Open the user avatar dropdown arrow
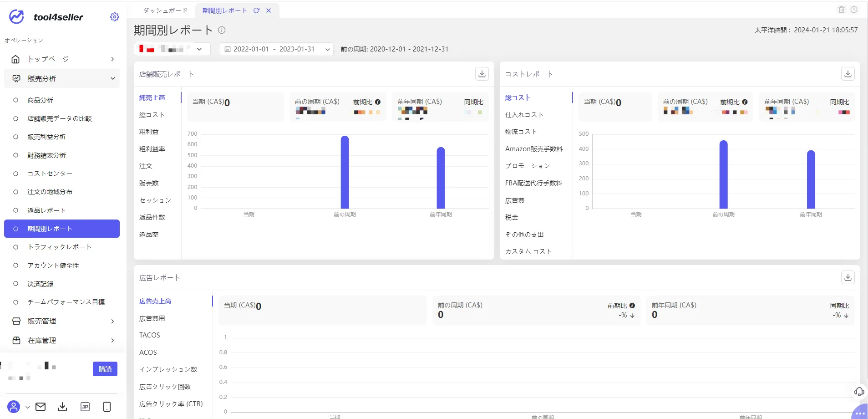The image size is (868, 419). click(x=27, y=407)
